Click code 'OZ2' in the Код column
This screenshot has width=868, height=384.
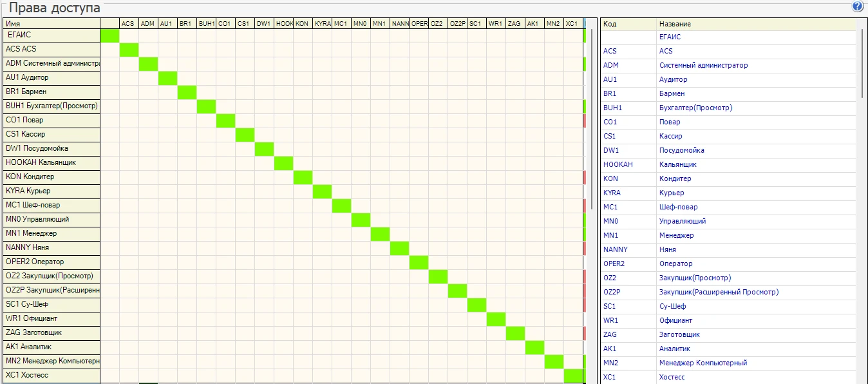tap(610, 278)
